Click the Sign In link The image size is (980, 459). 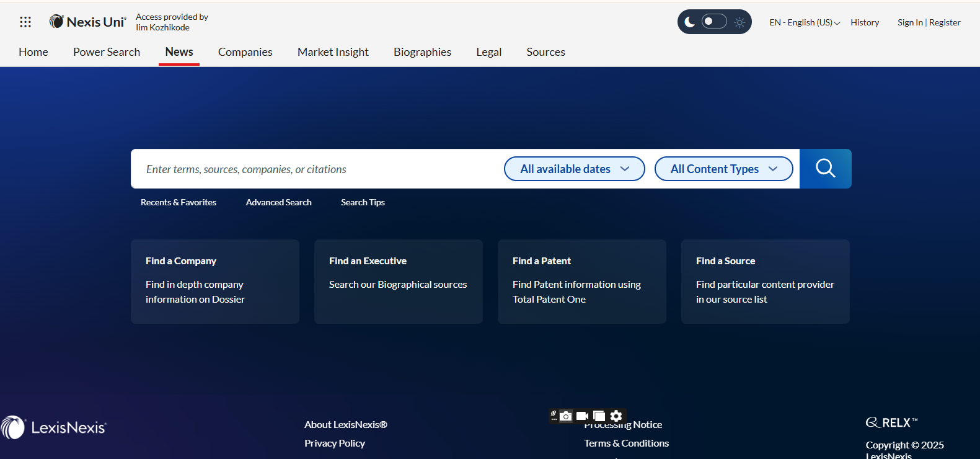click(x=909, y=22)
